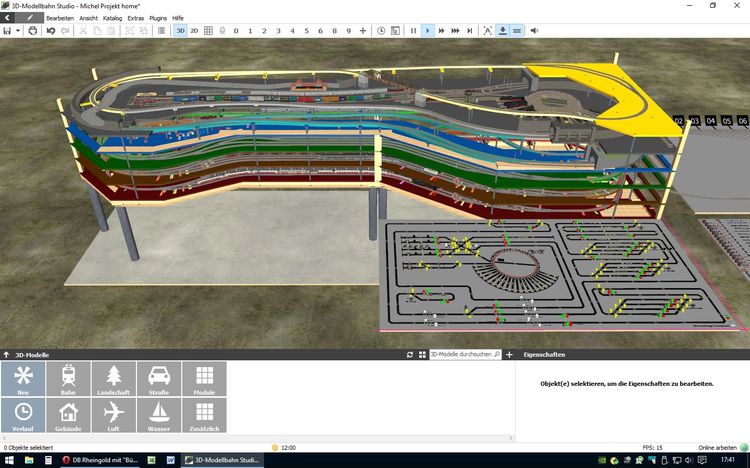Open the Bearbeiten menu
This screenshot has width=750, height=468.
point(60,18)
